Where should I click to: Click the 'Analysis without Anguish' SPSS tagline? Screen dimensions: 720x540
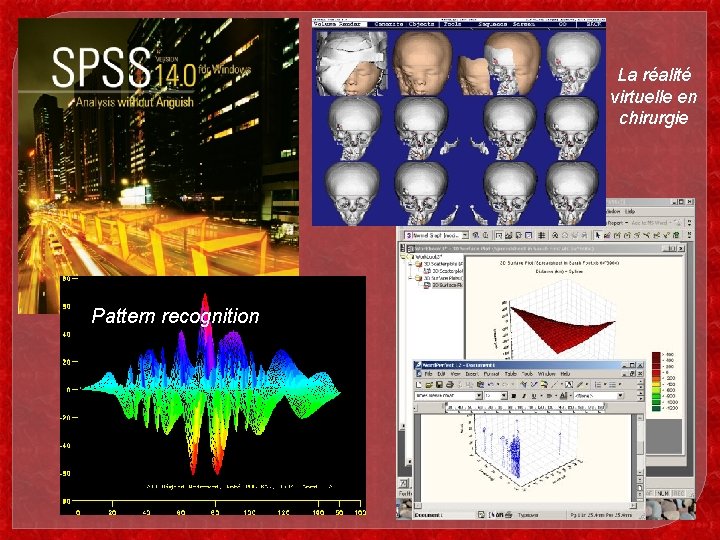135,101
